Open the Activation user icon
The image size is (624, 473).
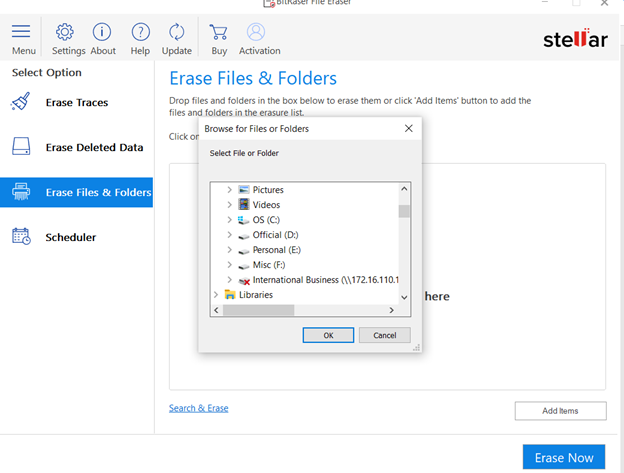pos(255,32)
